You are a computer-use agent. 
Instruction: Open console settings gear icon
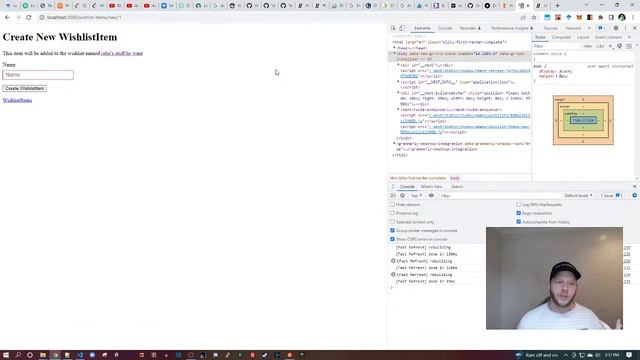tap(634, 196)
